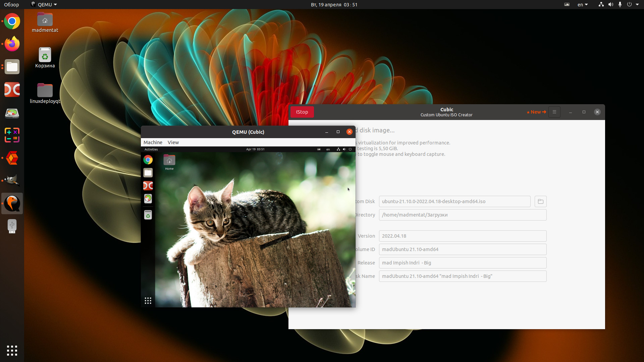Viewport: 644px width, 362px height.
Task: Open the USB drive icon in the dock
Action: (x=12, y=226)
